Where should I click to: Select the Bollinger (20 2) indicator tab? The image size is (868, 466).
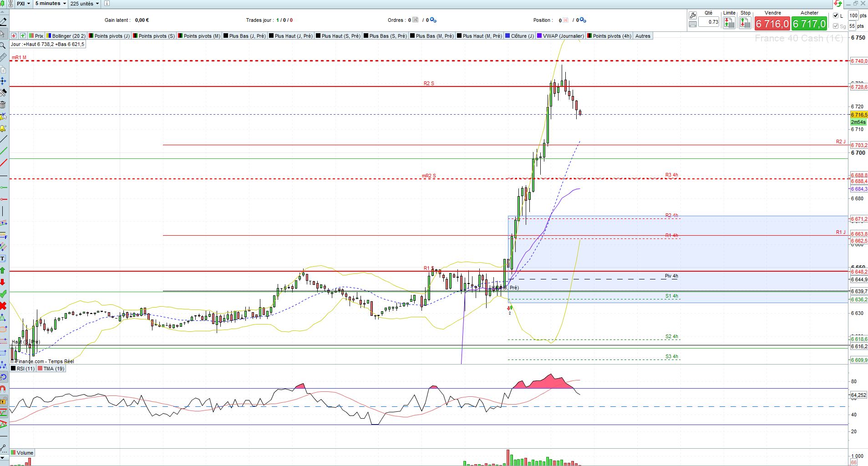(66, 36)
